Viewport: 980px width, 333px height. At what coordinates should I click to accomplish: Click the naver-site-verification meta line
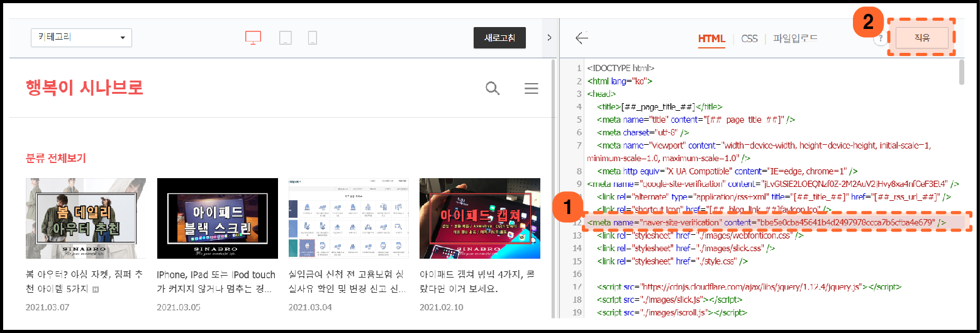(766, 222)
